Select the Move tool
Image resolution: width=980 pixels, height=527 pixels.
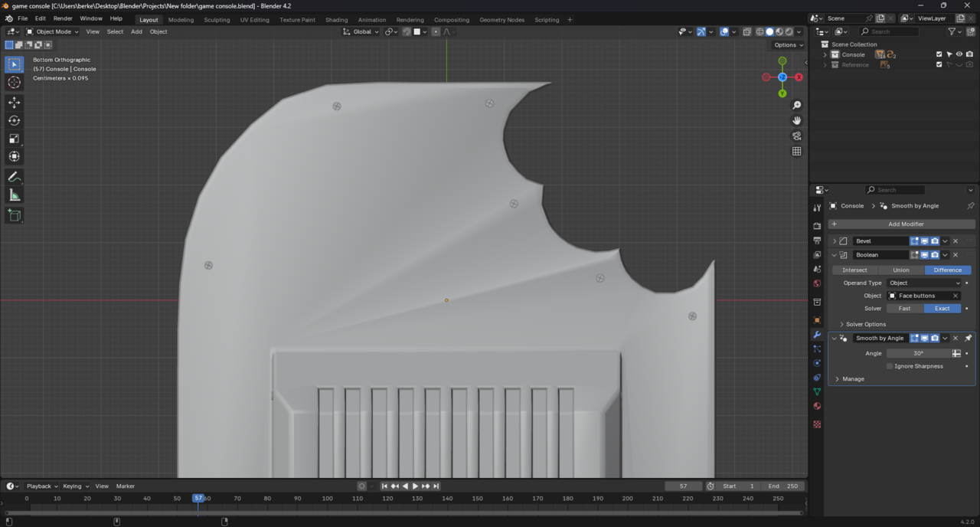click(14, 102)
